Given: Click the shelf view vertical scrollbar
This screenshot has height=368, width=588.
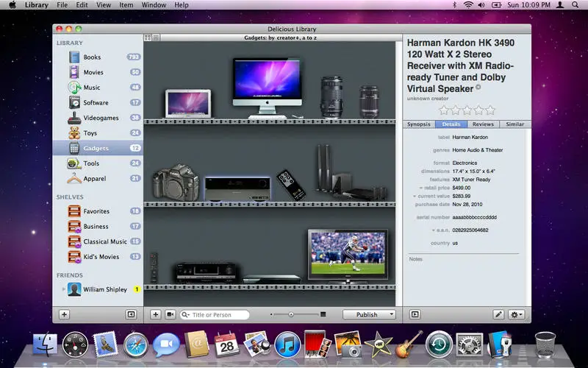Looking at the screenshot, I should coord(399,174).
